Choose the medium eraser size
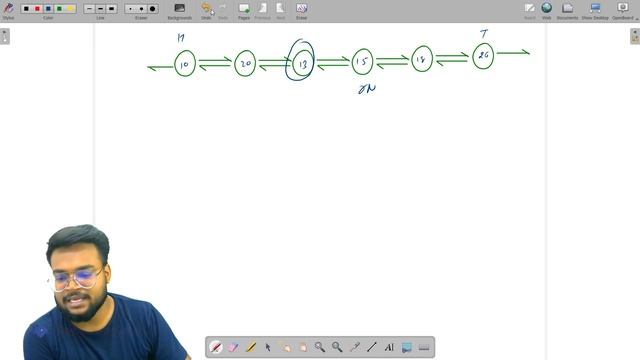 [141, 9]
